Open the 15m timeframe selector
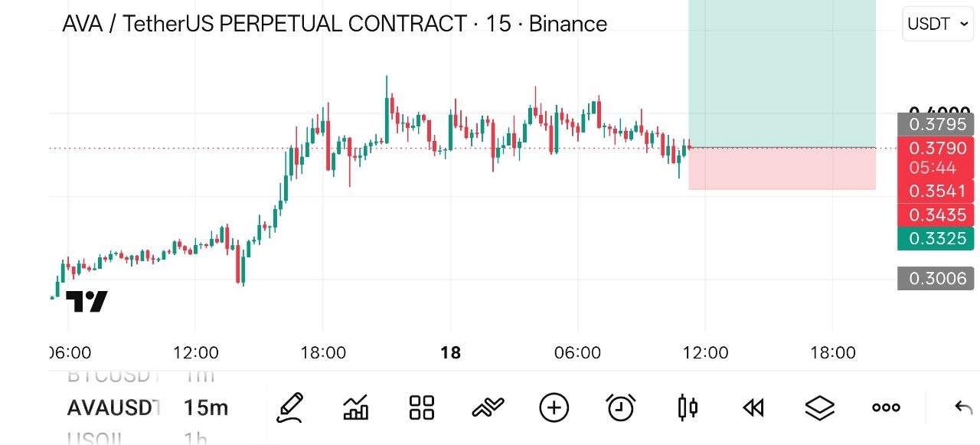The width and height of the screenshot is (980, 445). coord(206,407)
